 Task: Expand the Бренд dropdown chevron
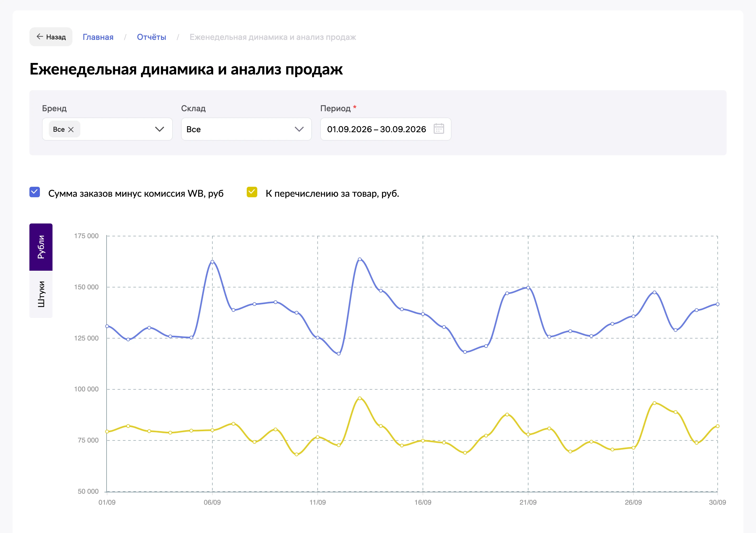(x=159, y=129)
